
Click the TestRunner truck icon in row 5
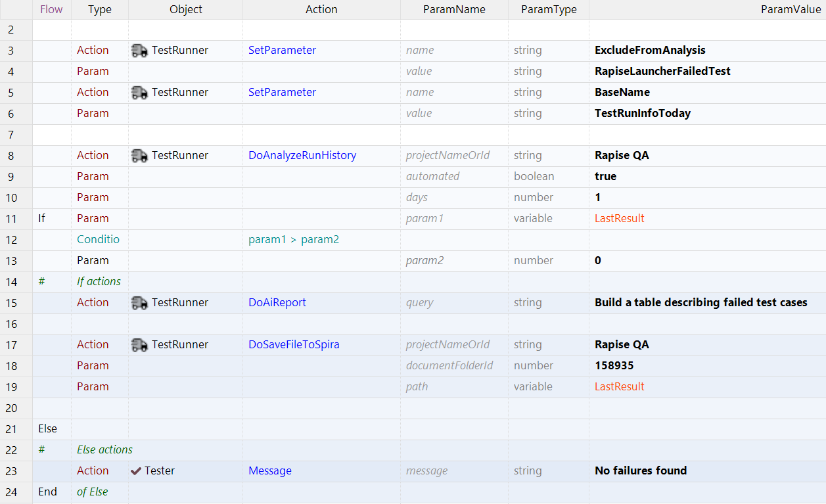click(x=139, y=93)
